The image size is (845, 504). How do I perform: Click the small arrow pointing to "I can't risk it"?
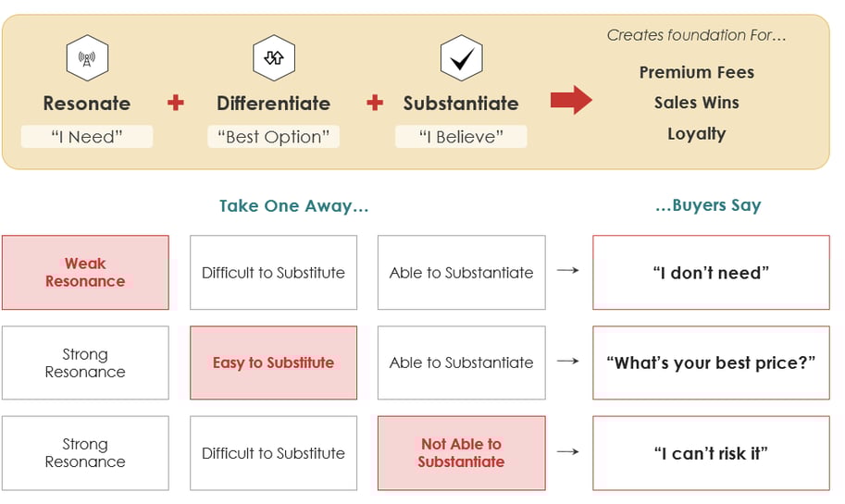coord(568,452)
